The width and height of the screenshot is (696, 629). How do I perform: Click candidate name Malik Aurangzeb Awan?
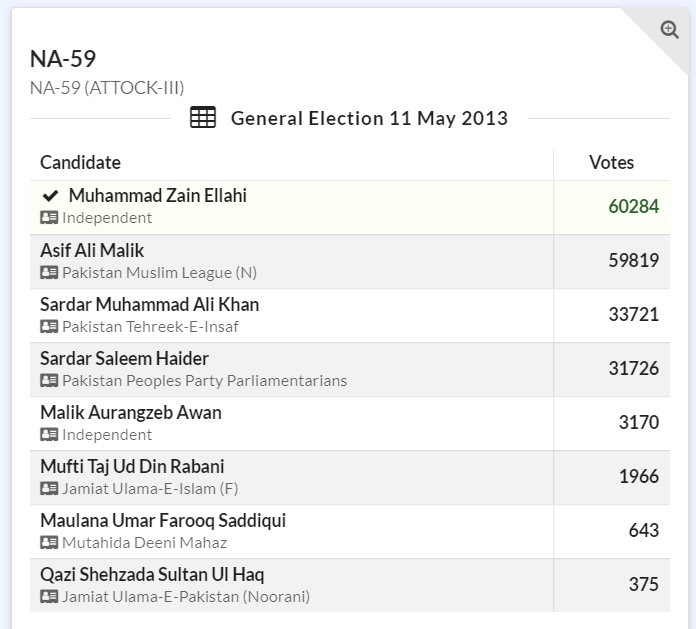point(131,412)
